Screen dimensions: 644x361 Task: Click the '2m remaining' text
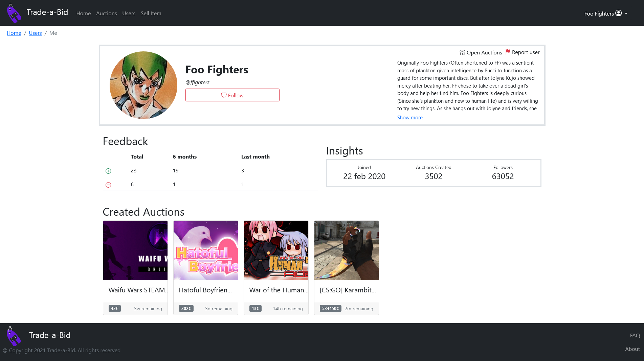pyautogui.click(x=359, y=309)
